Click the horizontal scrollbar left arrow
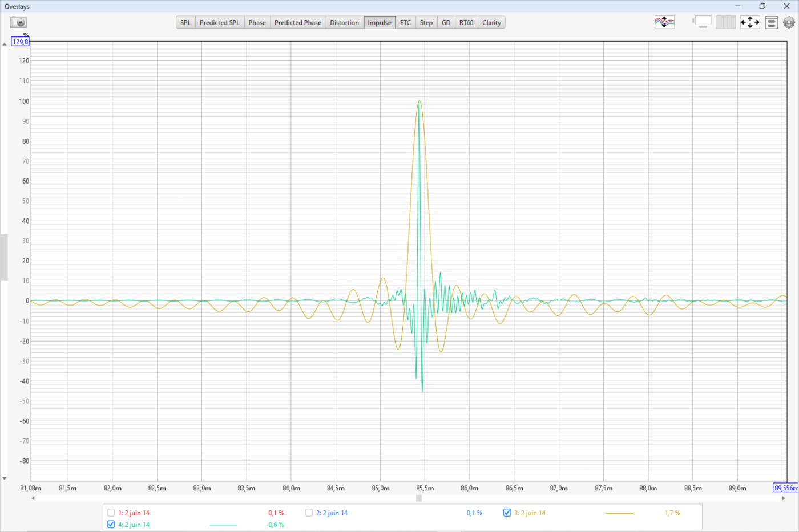The width and height of the screenshot is (799, 532). (x=33, y=498)
